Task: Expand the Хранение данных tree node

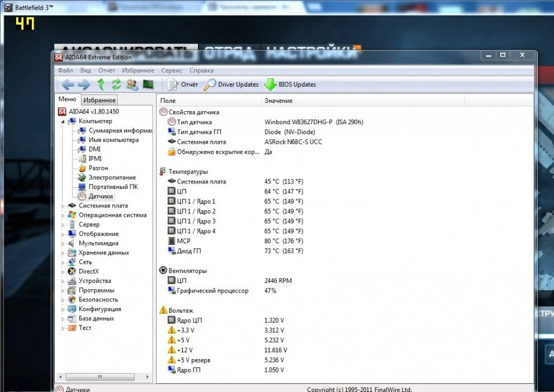Action: (63, 253)
